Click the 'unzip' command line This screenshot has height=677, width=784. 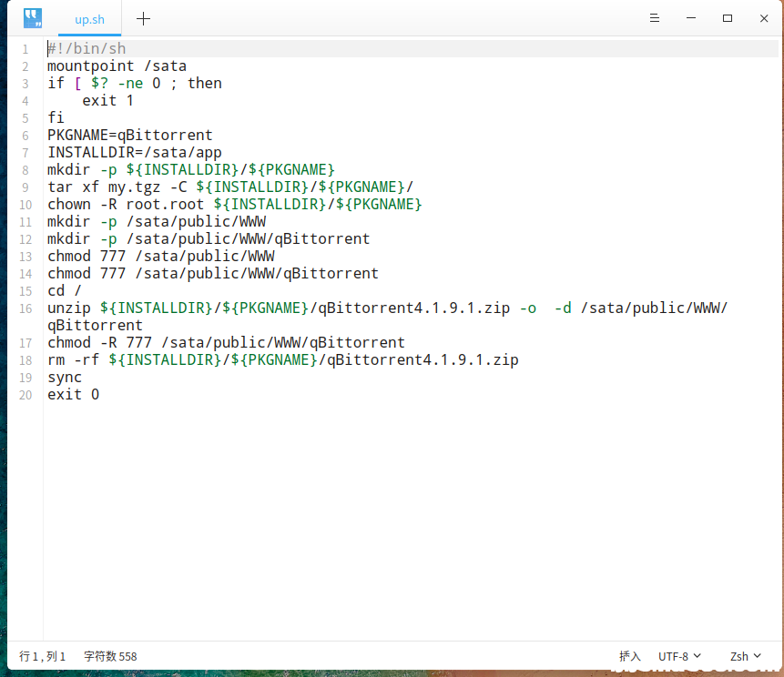pyautogui.click(x=388, y=317)
